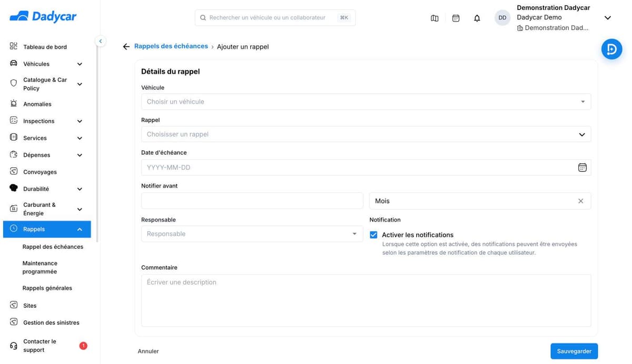Open the Choisisser un rappel dropdown

point(366,134)
